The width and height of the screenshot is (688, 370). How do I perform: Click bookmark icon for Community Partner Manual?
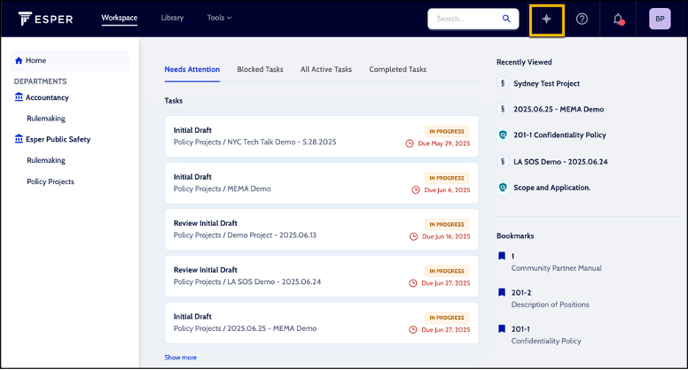click(502, 256)
